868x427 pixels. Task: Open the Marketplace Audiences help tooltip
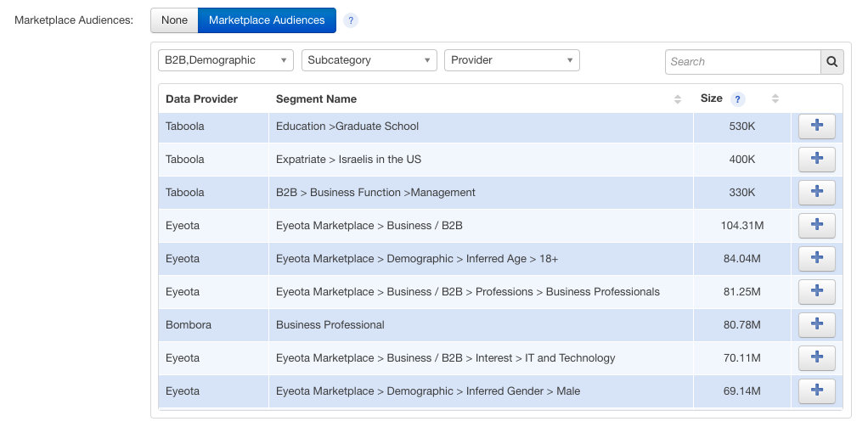(x=351, y=20)
